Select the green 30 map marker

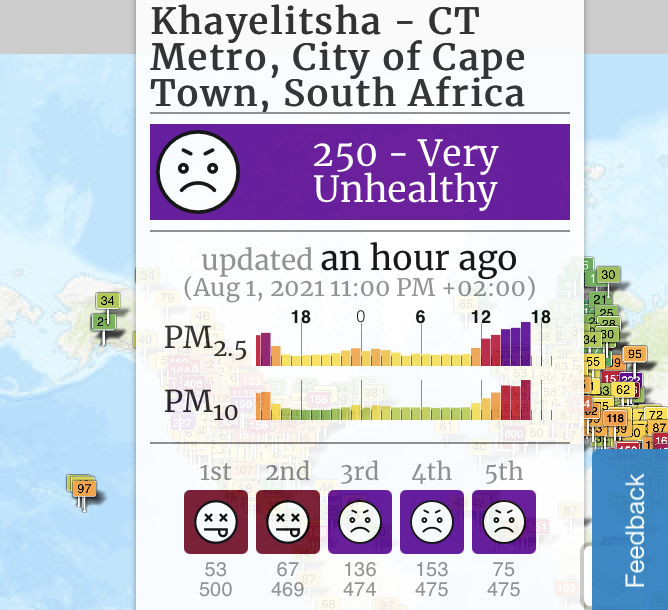pyautogui.click(x=608, y=275)
